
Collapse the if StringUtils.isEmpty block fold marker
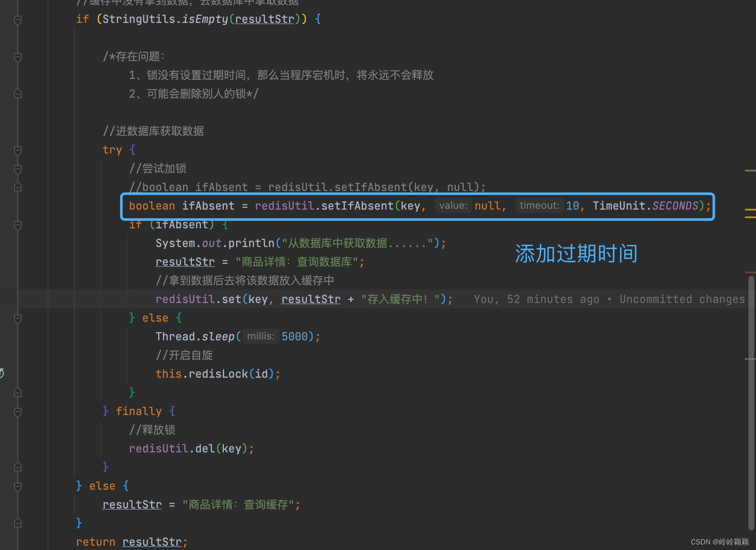[18, 20]
